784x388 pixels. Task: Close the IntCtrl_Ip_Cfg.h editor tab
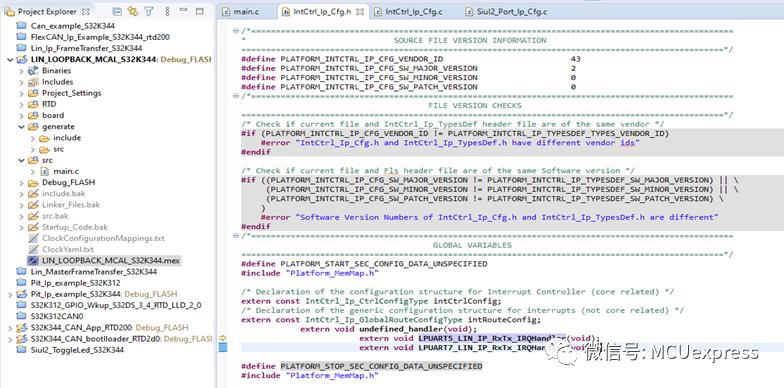(360, 12)
